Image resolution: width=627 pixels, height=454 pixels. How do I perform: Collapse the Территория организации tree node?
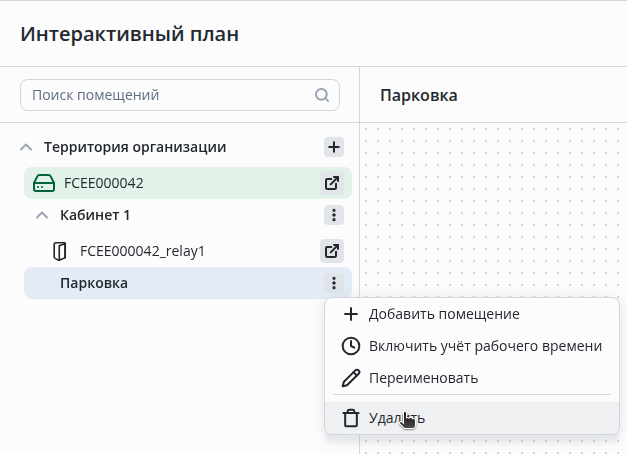[x=26, y=147]
